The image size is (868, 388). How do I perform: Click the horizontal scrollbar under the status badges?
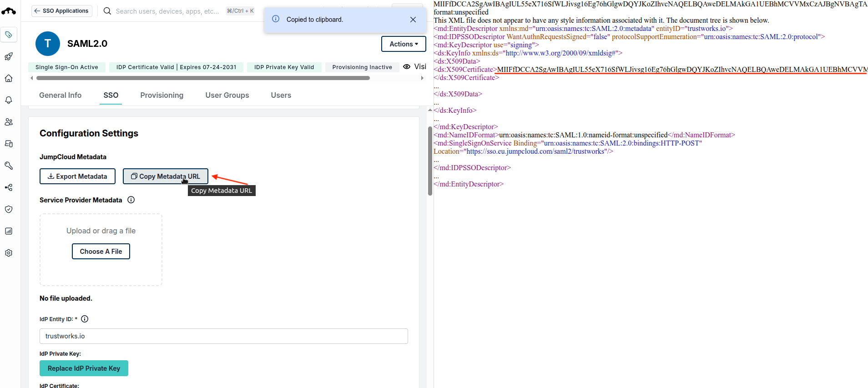click(x=203, y=78)
